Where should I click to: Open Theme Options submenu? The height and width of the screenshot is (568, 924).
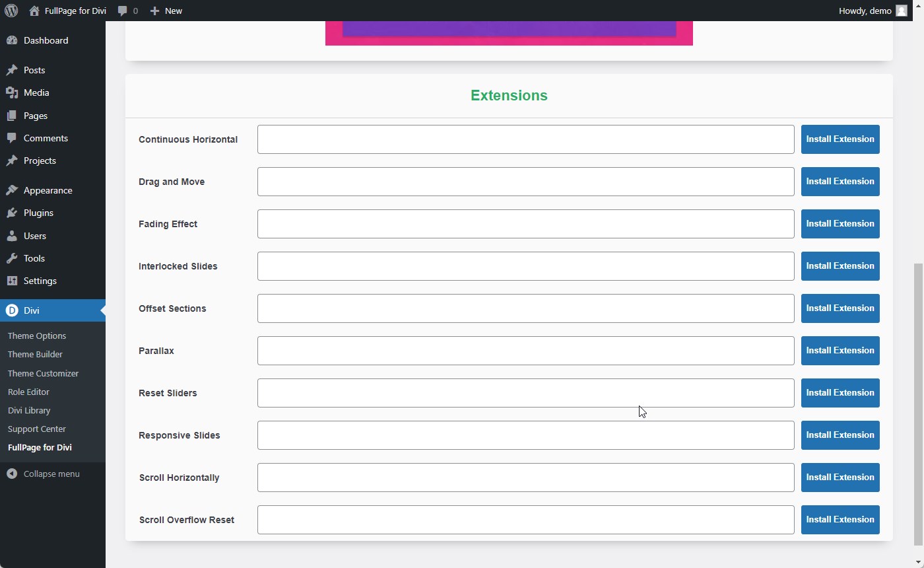tap(37, 336)
